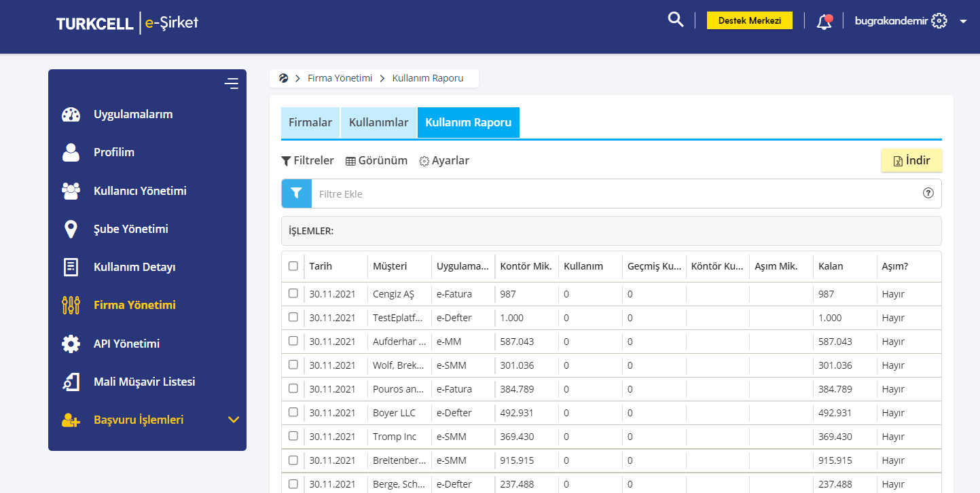Switch to the Kullanımlar tab
Viewport: 980px width, 493px height.
[x=379, y=123]
